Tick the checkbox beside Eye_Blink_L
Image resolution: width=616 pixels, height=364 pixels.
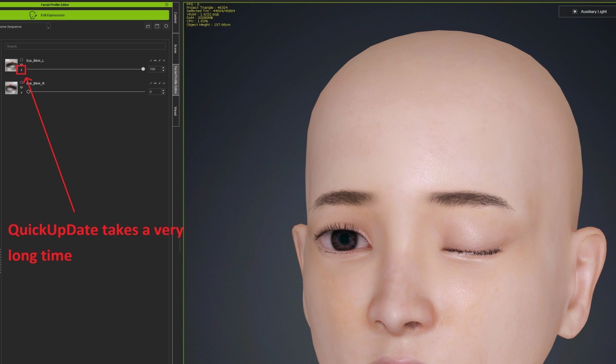[21, 60]
